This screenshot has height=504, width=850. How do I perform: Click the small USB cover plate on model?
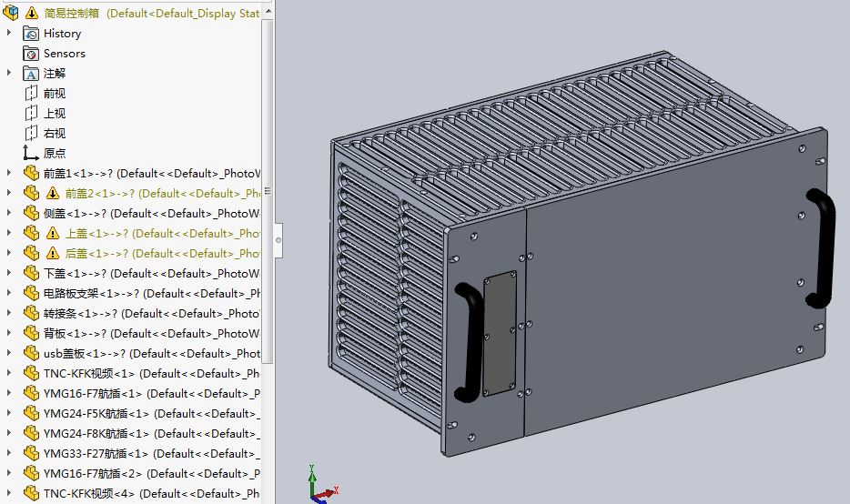(x=500, y=333)
